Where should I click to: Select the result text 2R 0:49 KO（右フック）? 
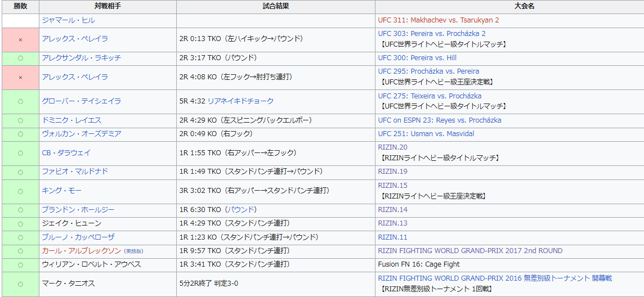(x=216, y=134)
